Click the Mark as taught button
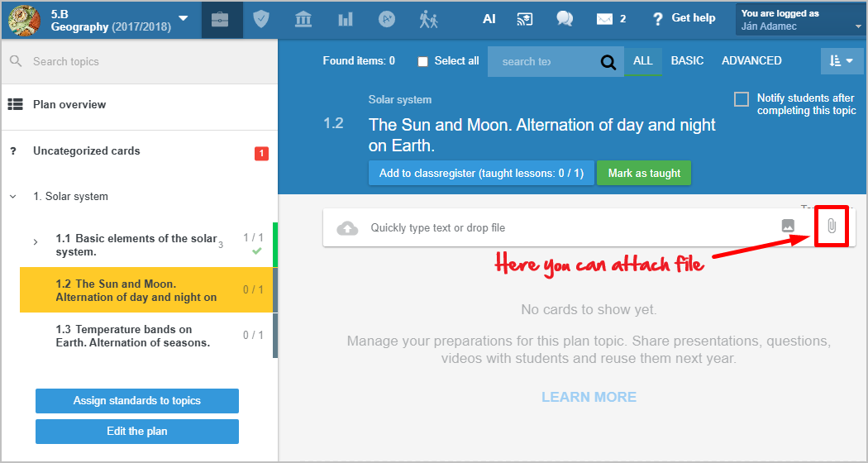 tap(644, 174)
